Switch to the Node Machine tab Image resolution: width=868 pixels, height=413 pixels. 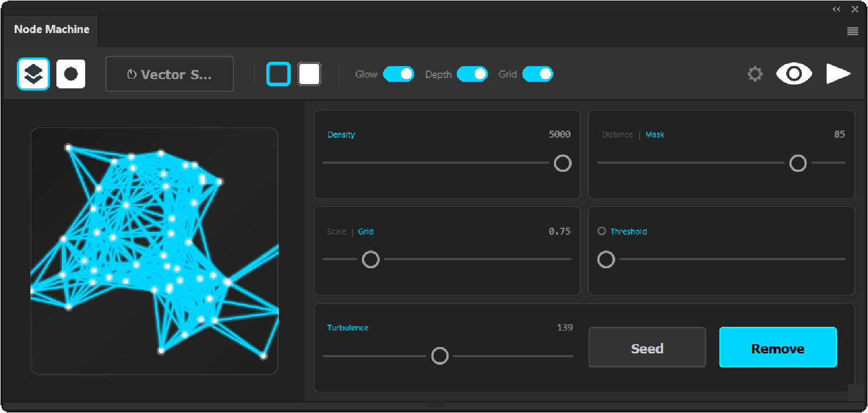coord(52,30)
